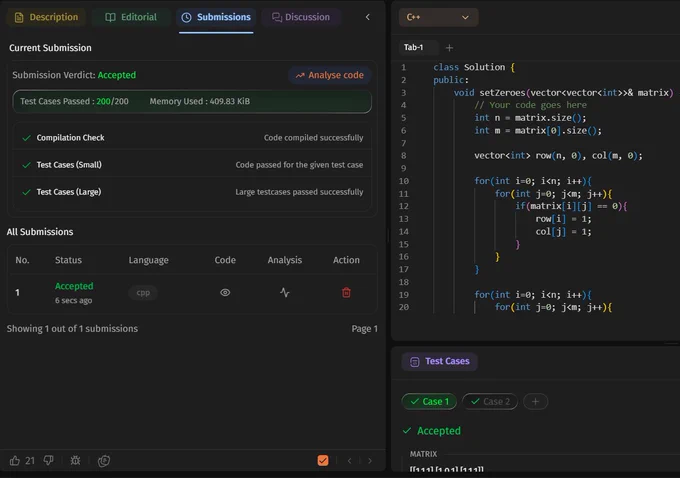Click the Discussion tab chat icon
680x478 pixels.
pyautogui.click(x=277, y=17)
